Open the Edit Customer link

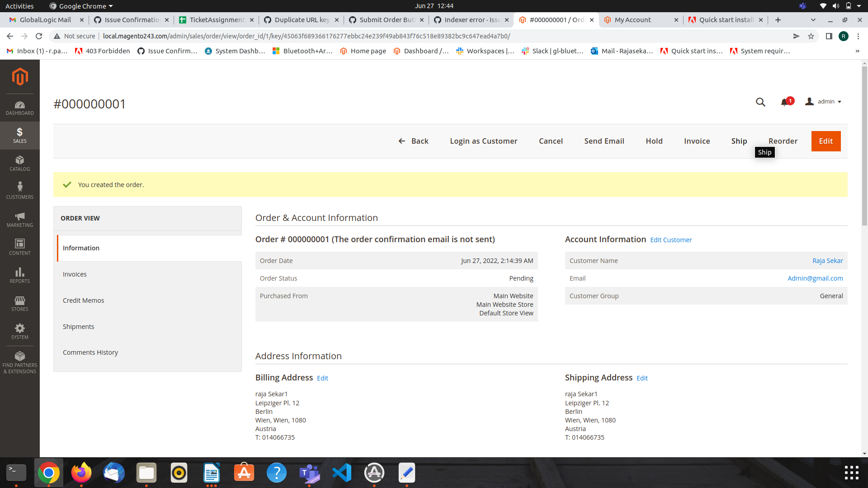click(x=670, y=239)
